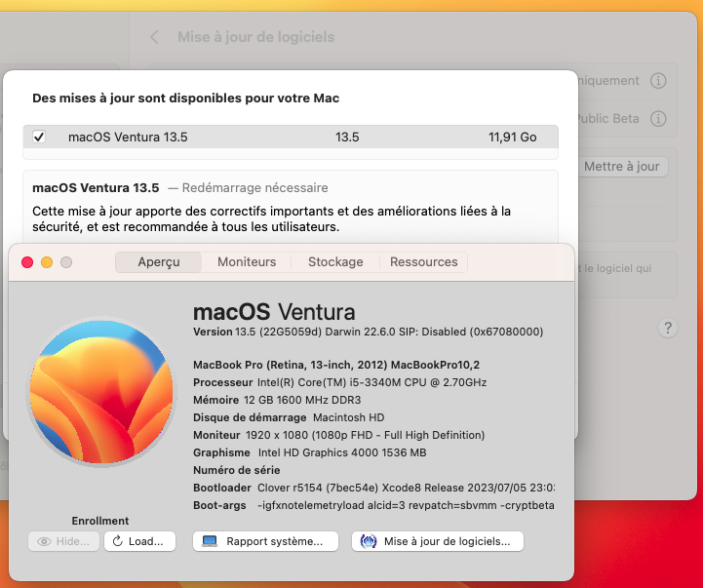
Task: Open info icon beside 'niquement' row
Action: click(x=658, y=81)
